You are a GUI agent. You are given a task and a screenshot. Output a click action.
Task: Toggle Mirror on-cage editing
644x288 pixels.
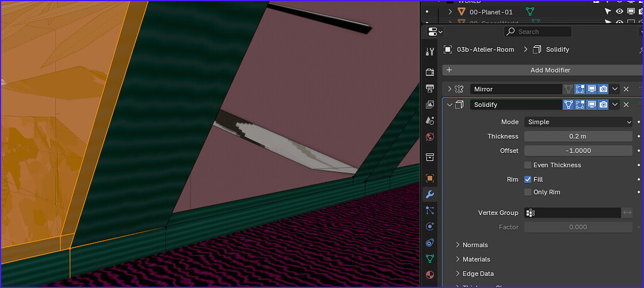click(568, 89)
